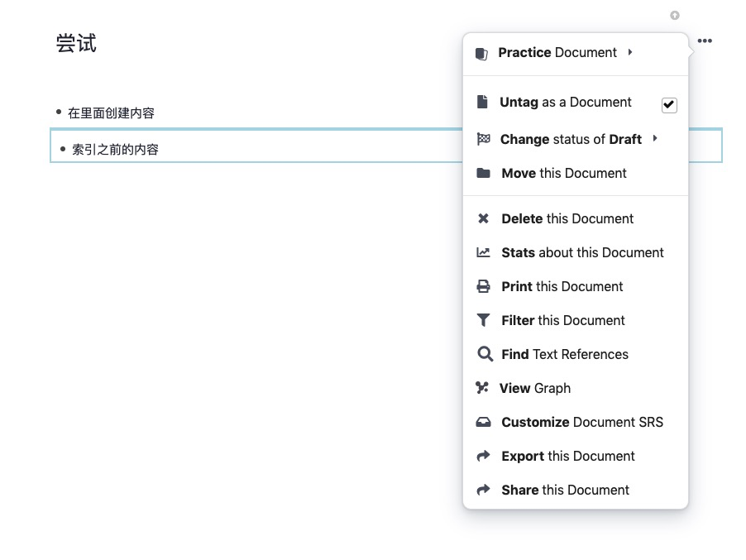Click Export this Document
Image resolution: width=746 pixels, height=560 pixels.
[567, 456]
